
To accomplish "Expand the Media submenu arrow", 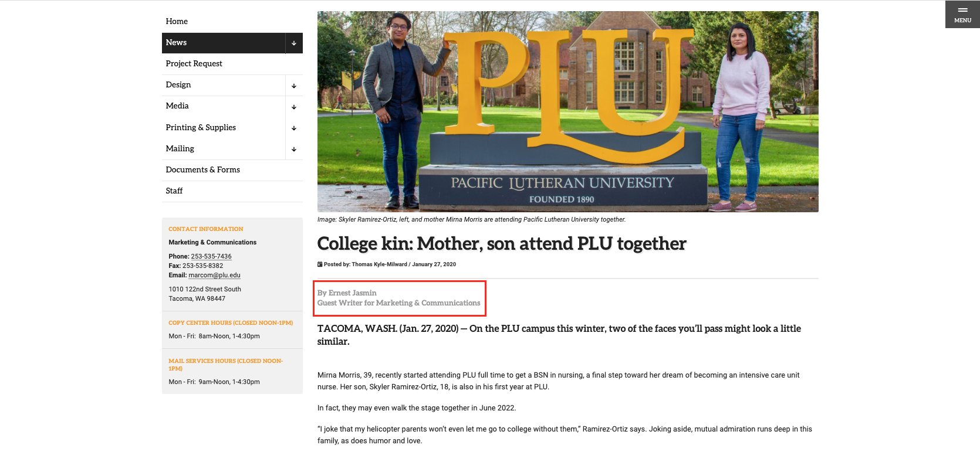I will click(x=294, y=107).
